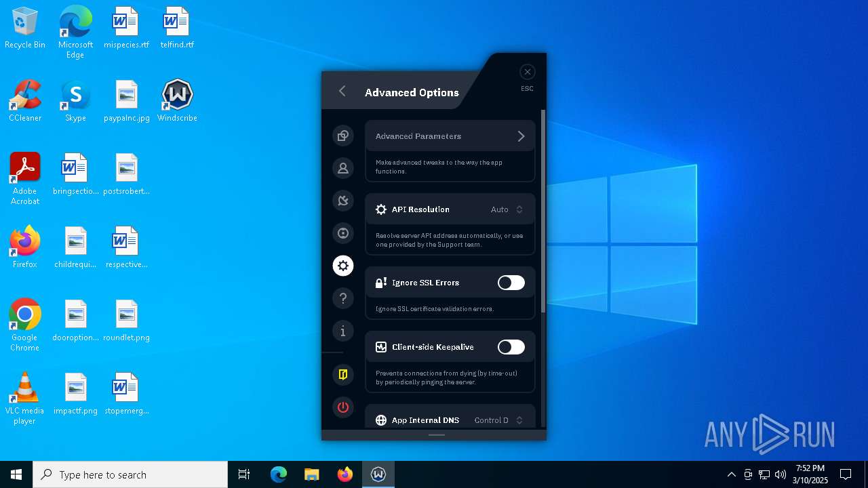
Task: Open File Explorer from the taskbar
Action: (x=311, y=474)
